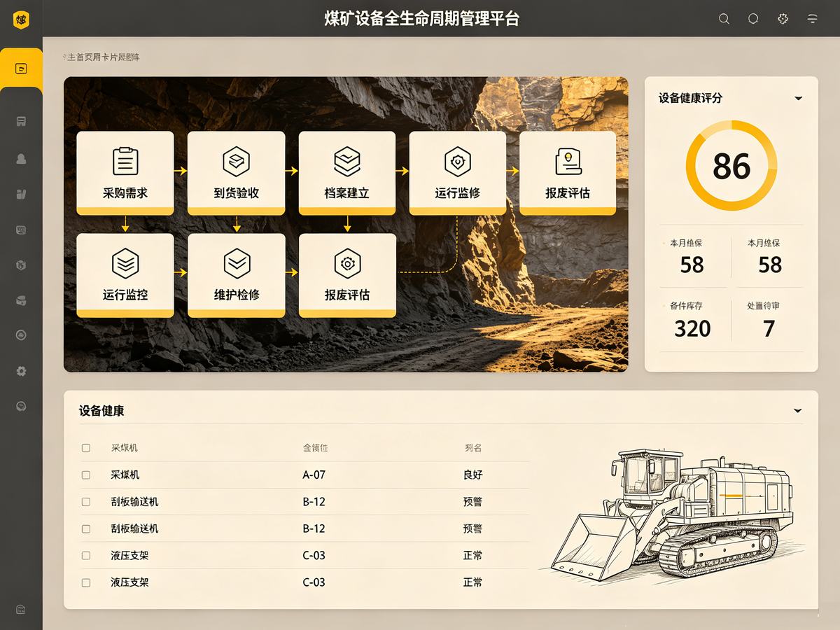Check the first 刮板输送机 B-12 row checkbox
This screenshot has height=630, width=840.
point(86,502)
